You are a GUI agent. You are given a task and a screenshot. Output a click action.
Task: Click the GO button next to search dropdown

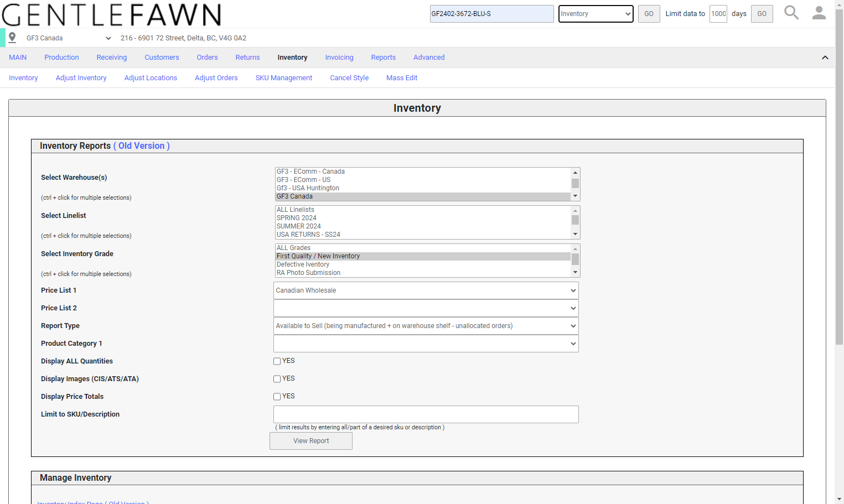tap(649, 14)
